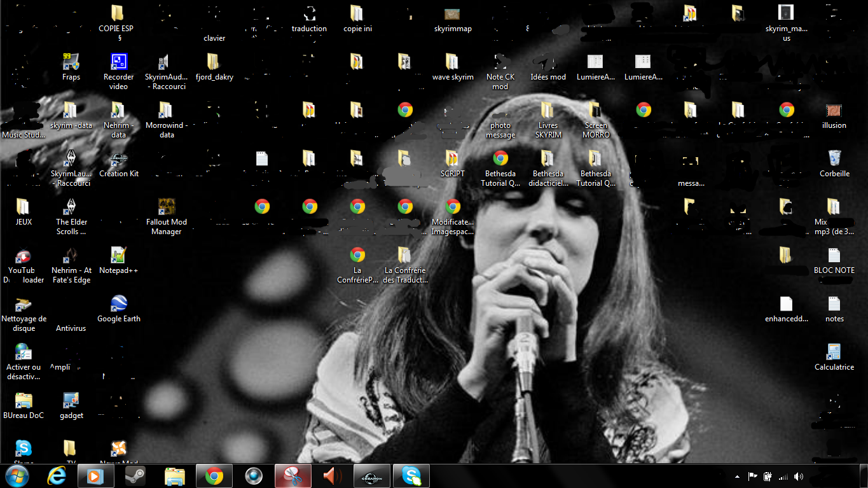Show hidden system tray icons

(x=737, y=477)
